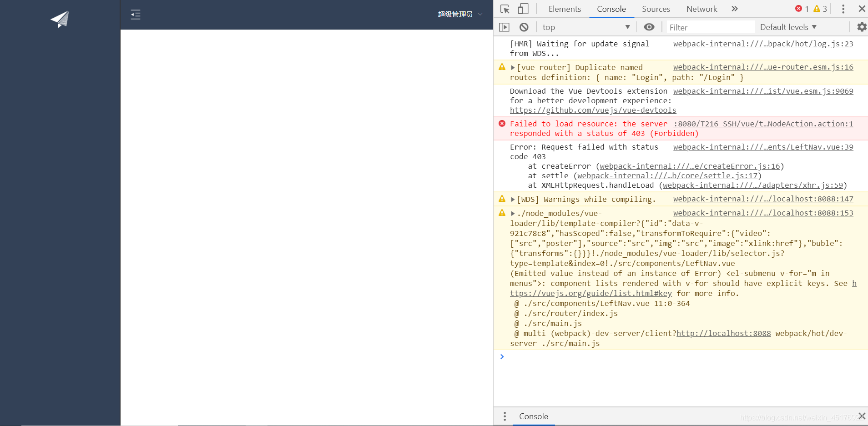Click the red error count badge
Screen dimensions: 868x426
tap(802, 9)
